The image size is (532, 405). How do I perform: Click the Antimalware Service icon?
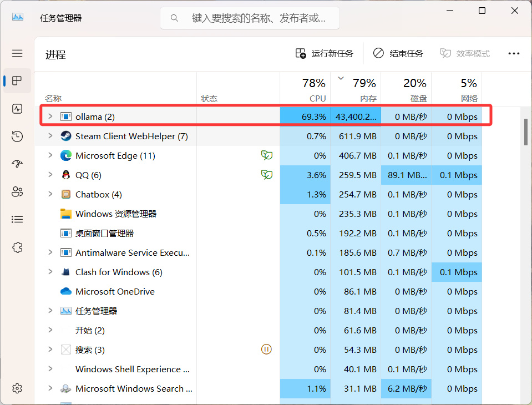[66, 252]
